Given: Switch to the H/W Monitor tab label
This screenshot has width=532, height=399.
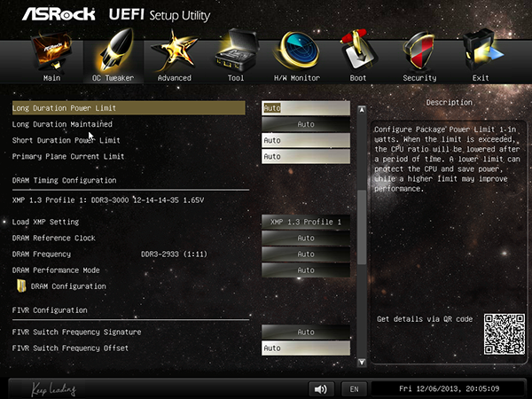Looking at the screenshot, I should pos(297,78).
